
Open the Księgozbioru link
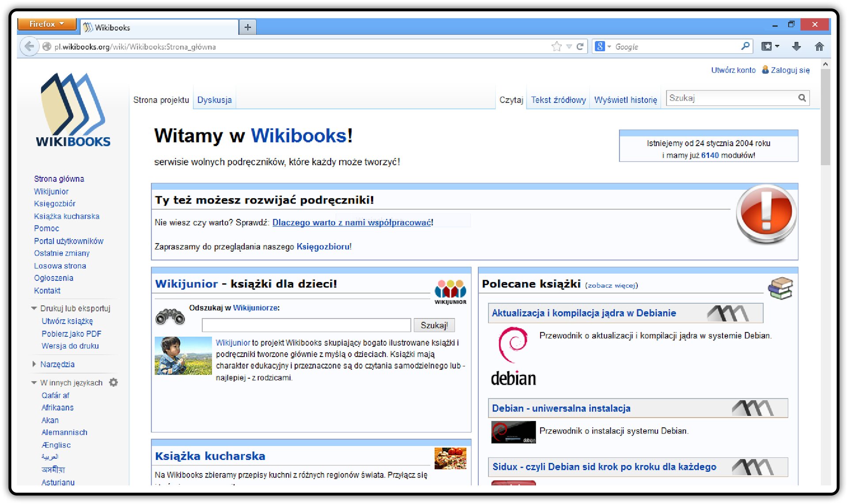[323, 247]
